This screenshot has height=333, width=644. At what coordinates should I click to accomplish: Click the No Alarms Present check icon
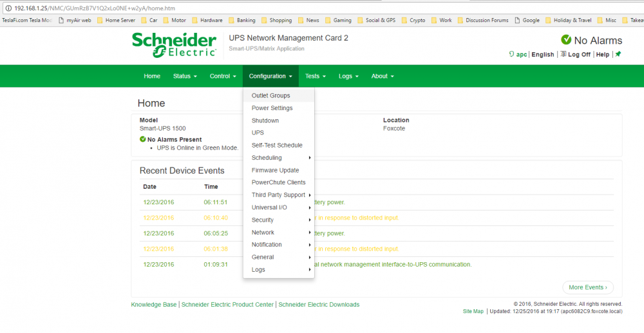pos(142,139)
